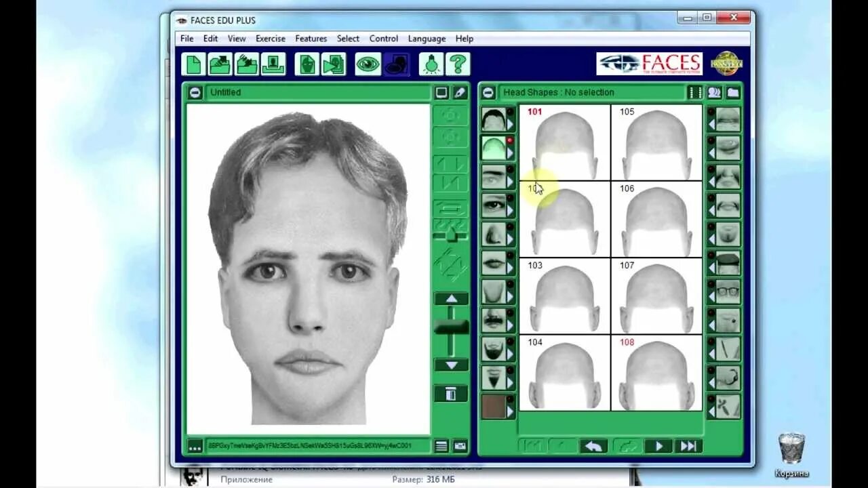The width and height of the screenshot is (868, 488).
Task: Click the skin tone brown color swatch
Action: [494, 406]
